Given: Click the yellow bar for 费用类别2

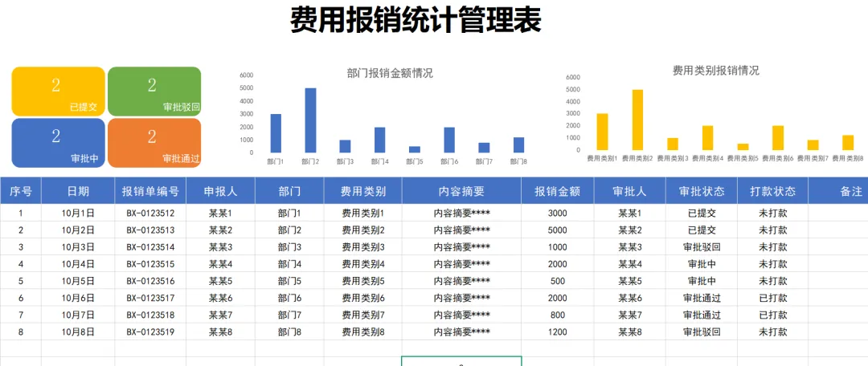Looking at the screenshot, I should (637, 120).
